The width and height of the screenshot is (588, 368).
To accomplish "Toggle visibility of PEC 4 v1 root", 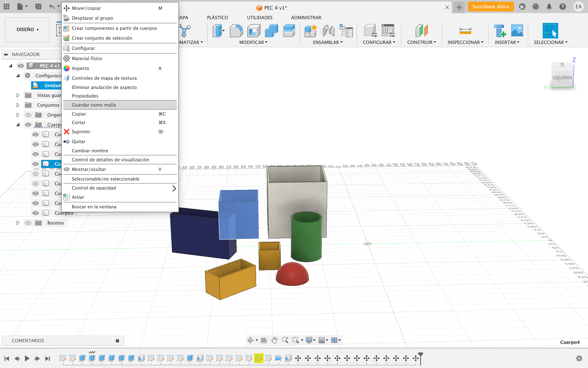I will [x=21, y=66].
